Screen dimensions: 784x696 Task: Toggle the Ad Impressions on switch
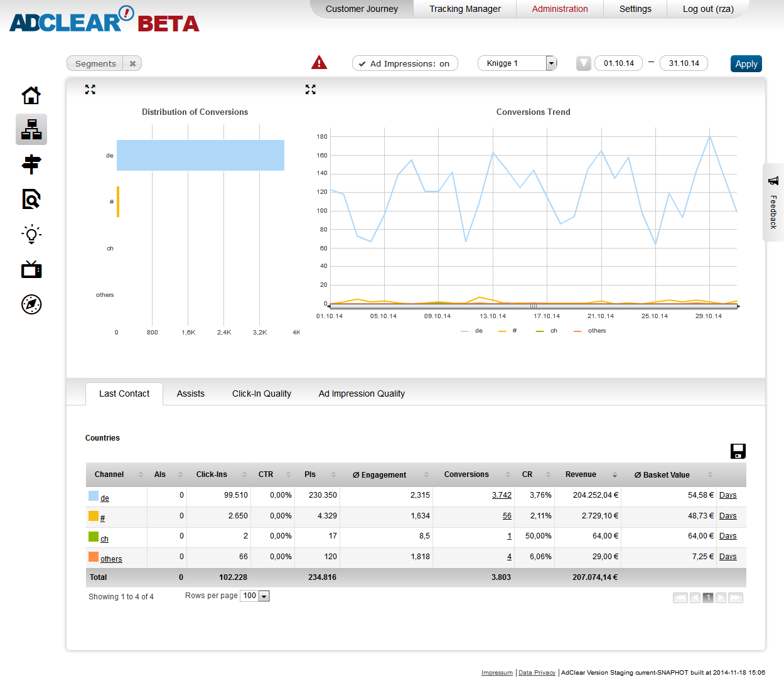click(405, 63)
